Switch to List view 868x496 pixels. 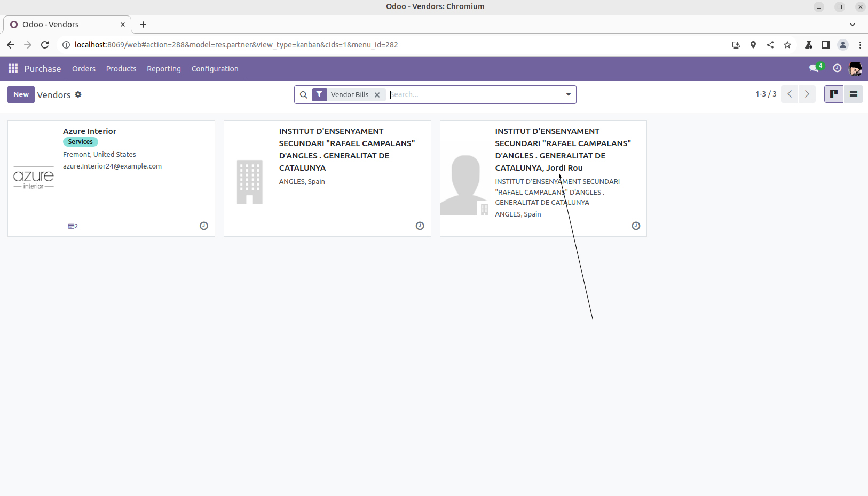click(854, 94)
